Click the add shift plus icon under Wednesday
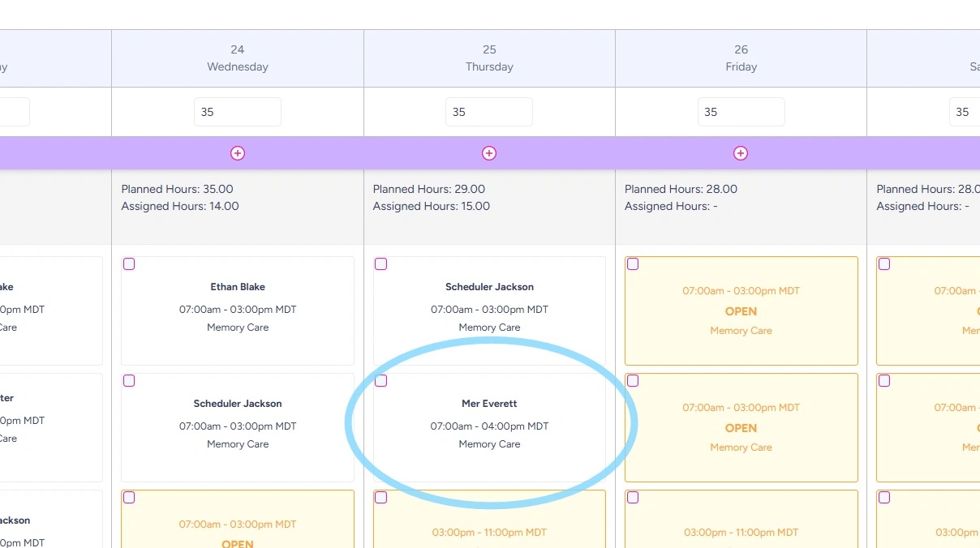Image resolution: width=980 pixels, height=548 pixels. [238, 153]
